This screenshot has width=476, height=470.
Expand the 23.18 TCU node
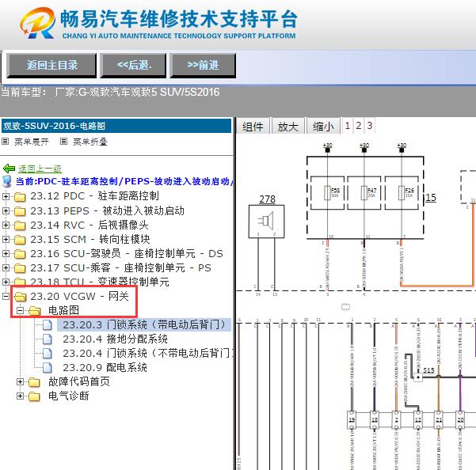coord(6,282)
